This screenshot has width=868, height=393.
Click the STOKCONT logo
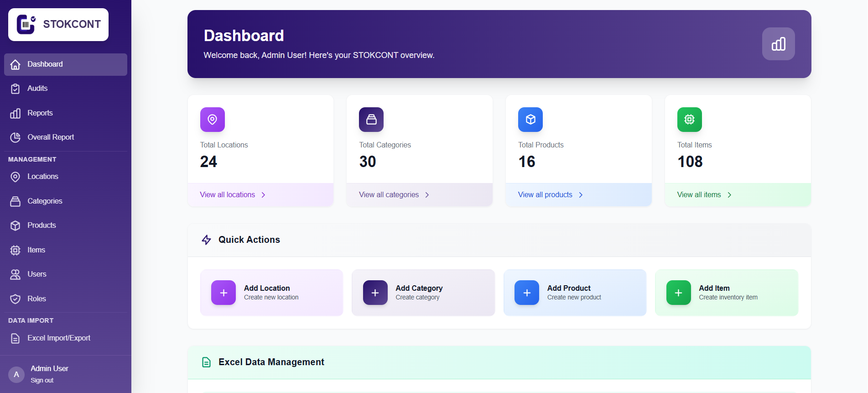tap(58, 25)
